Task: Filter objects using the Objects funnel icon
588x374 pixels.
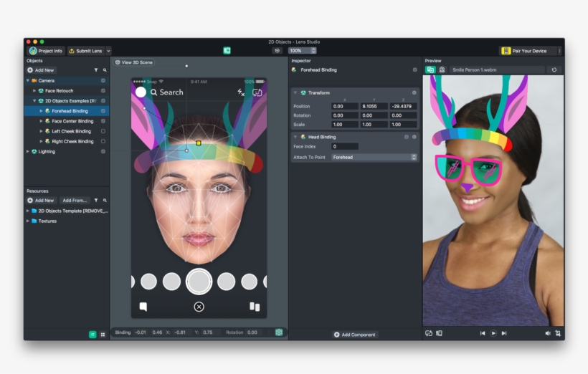Action: click(96, 70)
